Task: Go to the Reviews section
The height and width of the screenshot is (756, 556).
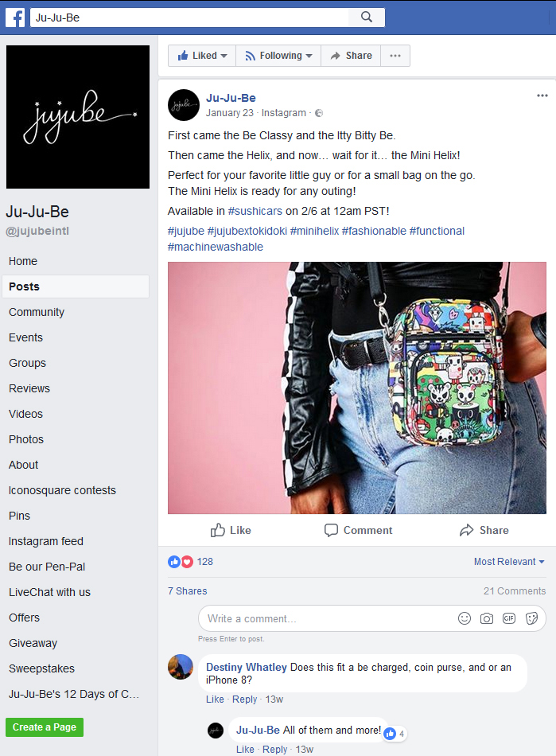Action: (x=29, y=388)
